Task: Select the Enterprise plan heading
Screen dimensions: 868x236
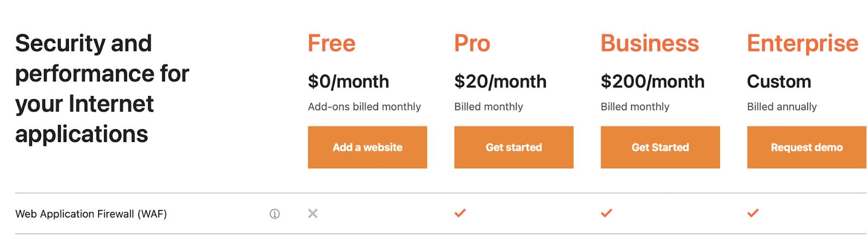Action: 802,43
